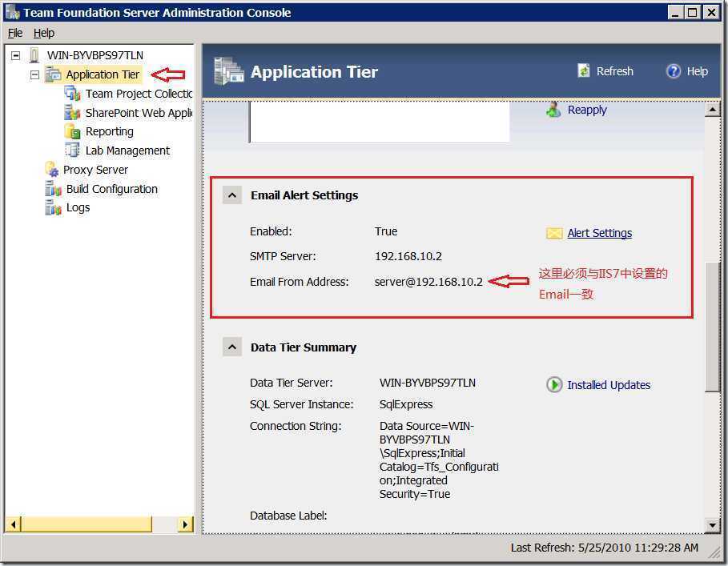Click the SQL Server Instance value SqlExpress
The height and width of the screenshot is (566, 728).
(x=406, y=404)
